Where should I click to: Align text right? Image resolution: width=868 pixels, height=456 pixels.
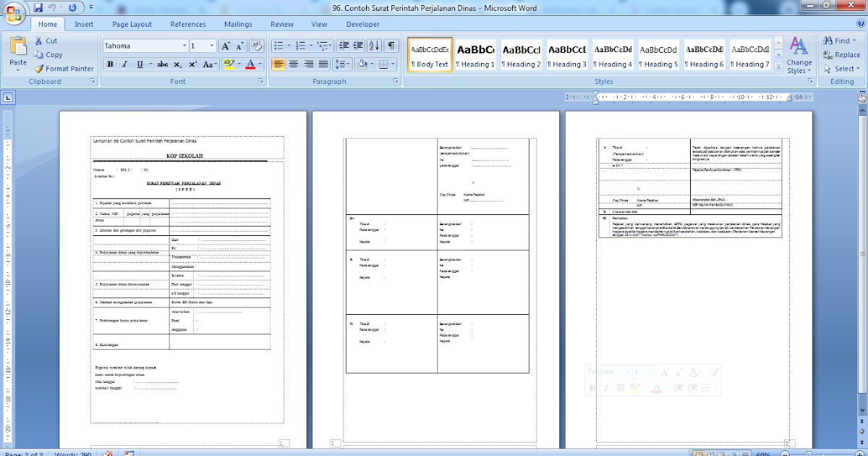(x=309, y=64)
